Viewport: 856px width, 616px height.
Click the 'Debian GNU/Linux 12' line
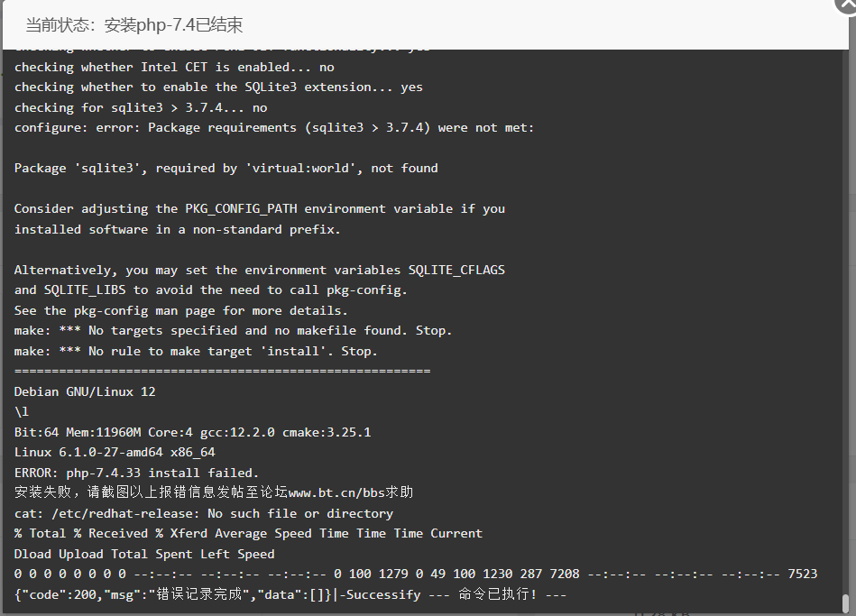coord(85,391)
